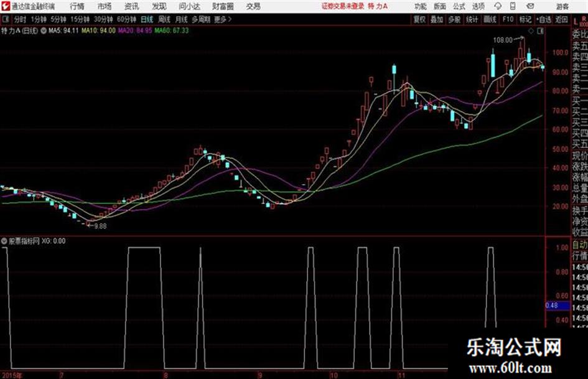The height and width of the screenshot is (379, 588).
Task: Open the 公式 menu
Action: (459, 6)
